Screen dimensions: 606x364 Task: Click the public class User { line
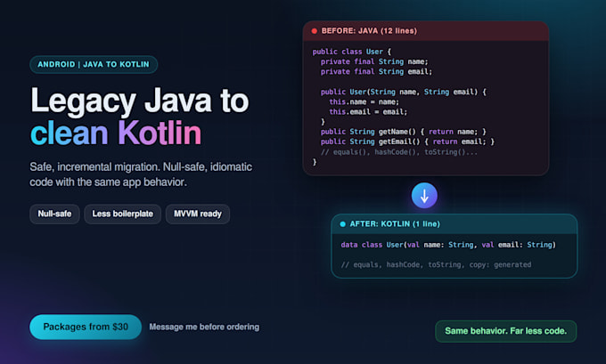(x=352, y=52)
